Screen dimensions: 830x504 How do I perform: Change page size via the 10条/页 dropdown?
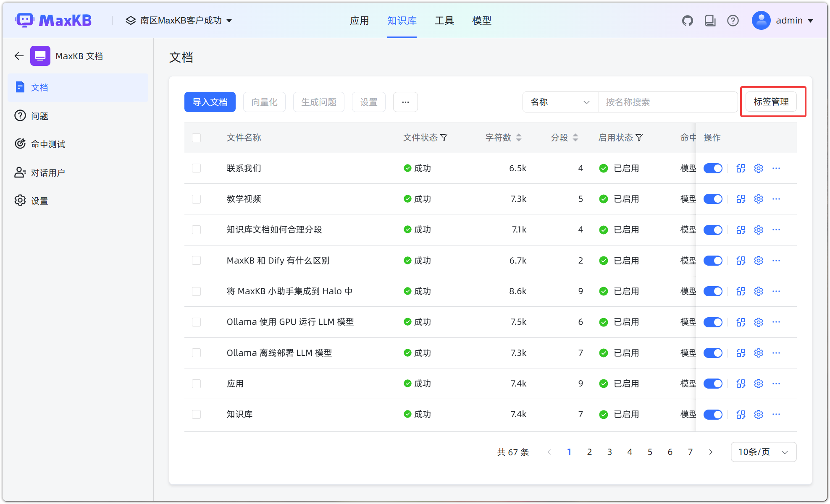[763, 452]
